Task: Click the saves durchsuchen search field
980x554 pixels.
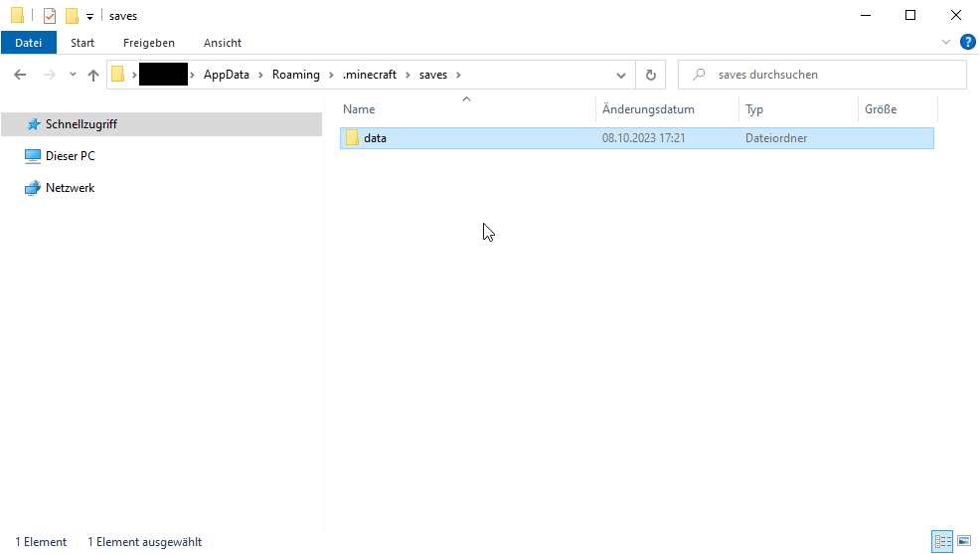Action: point(823,75)
